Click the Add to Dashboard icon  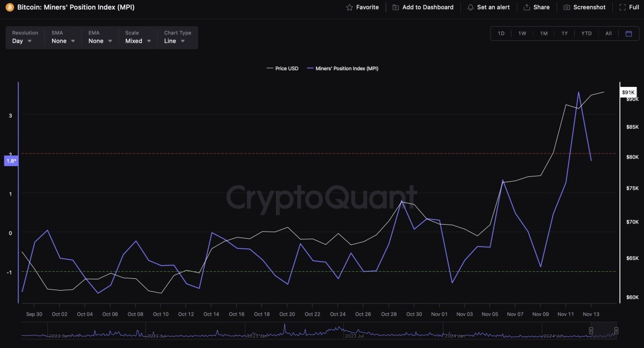tap(396, 7)
